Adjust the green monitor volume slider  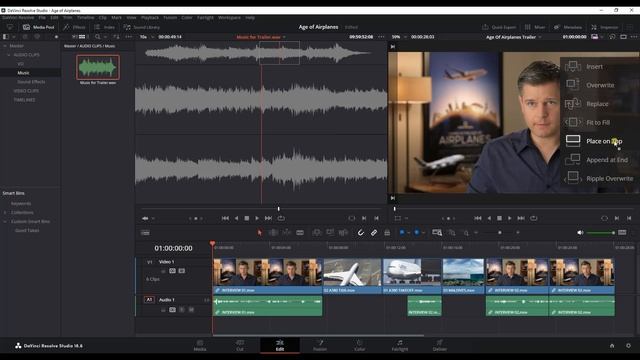pyautogui.click(x=601, y=233)
